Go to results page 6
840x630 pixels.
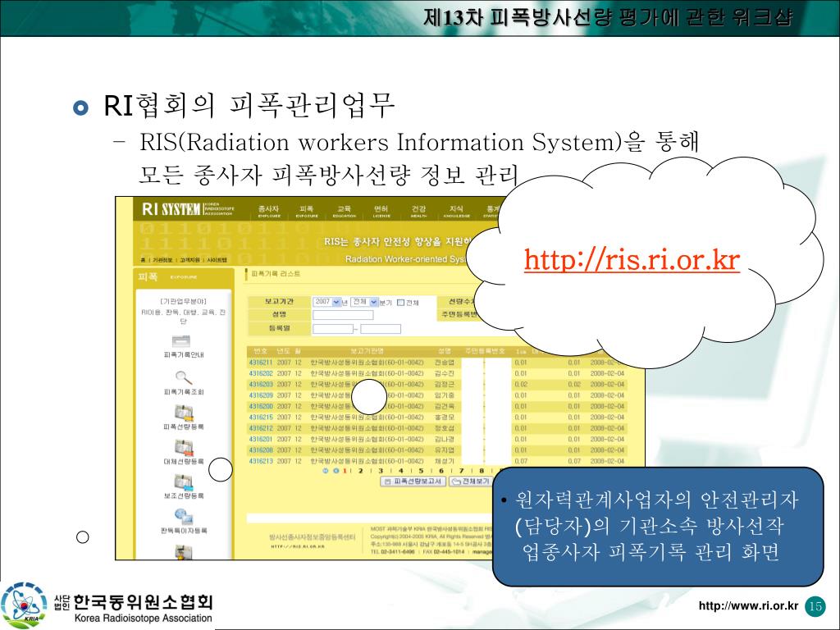pos(441,471)
